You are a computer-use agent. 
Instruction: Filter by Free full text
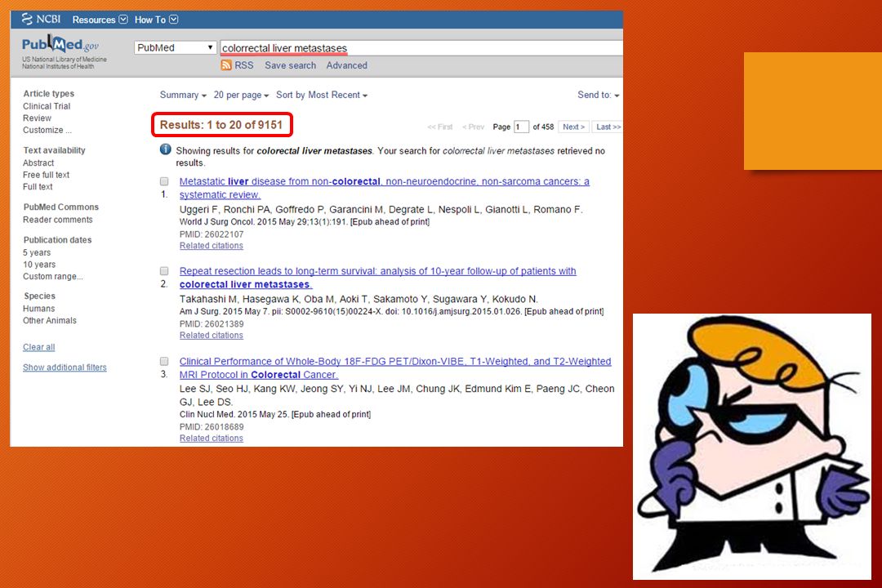pos(46,175)
